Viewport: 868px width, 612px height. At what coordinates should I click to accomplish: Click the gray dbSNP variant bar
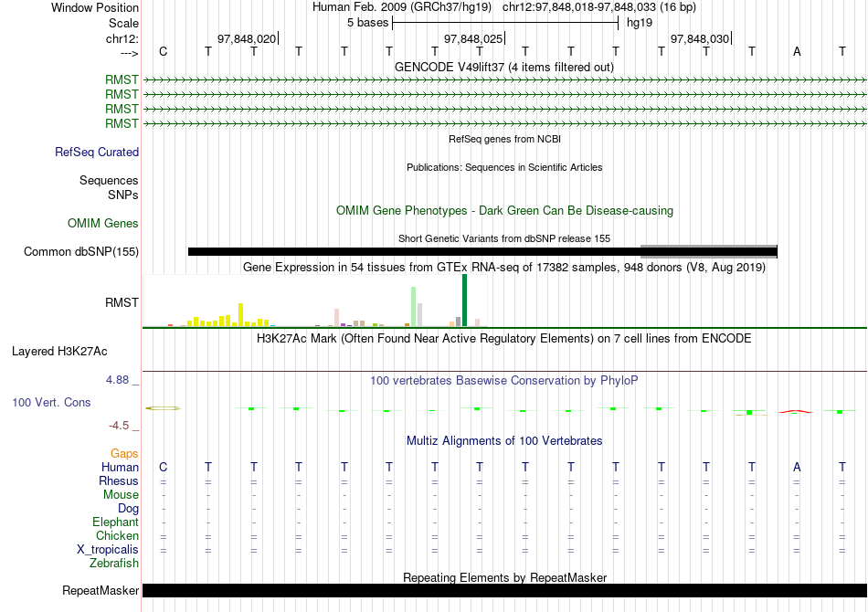[709, 252]
